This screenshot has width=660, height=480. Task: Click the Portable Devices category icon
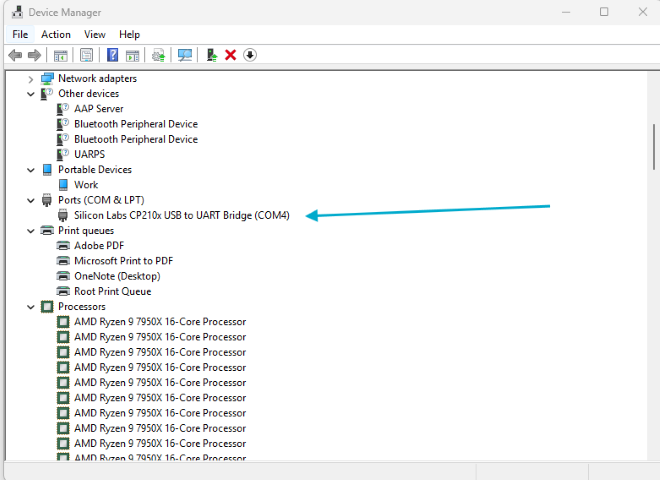(x=47, y=170)
